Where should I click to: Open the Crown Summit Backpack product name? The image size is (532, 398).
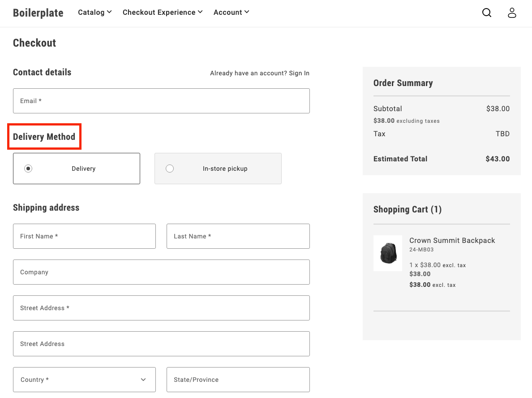(x=452, y=241)
